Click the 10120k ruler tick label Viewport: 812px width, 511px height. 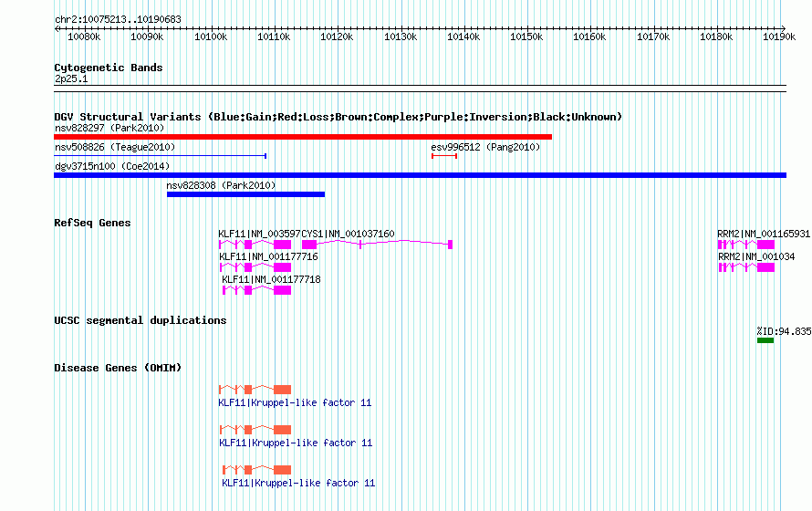[337, 36]
